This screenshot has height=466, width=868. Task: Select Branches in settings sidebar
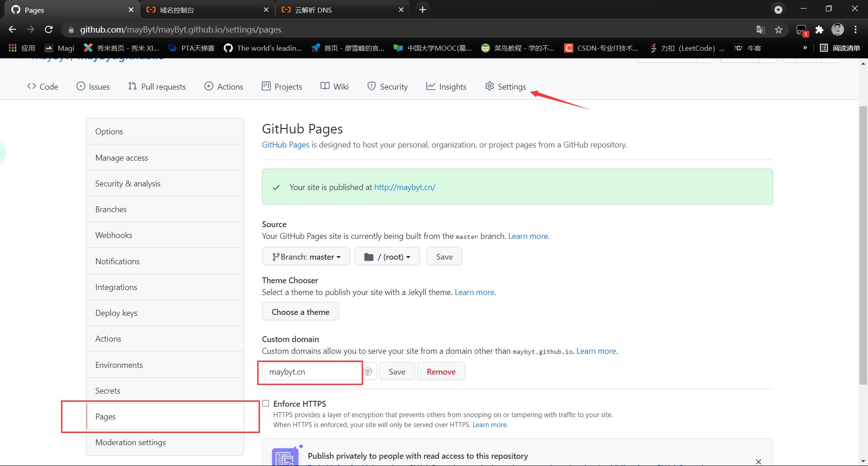[x=165, y=209]
